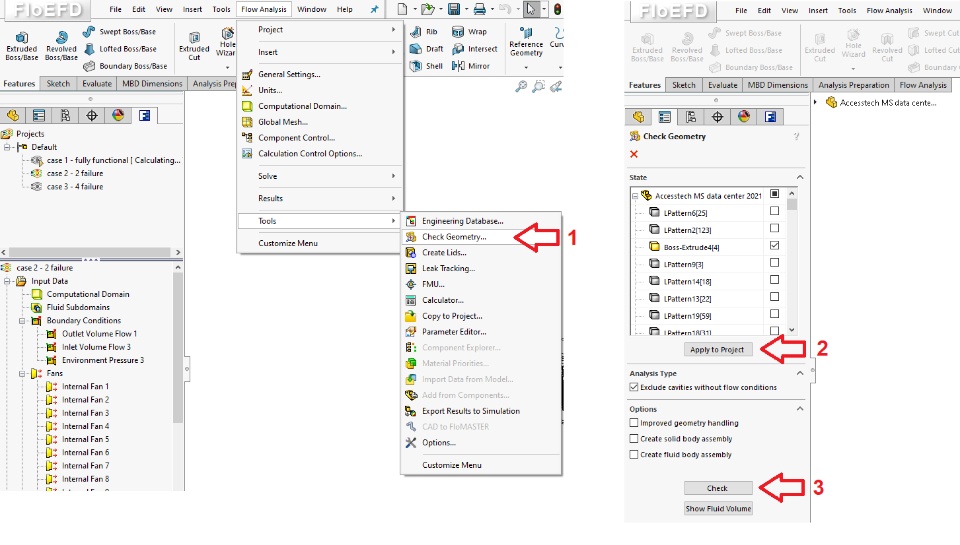Screen dimensions: 960x545
Task: Collapse the Default project tree node
Action: 7,147
